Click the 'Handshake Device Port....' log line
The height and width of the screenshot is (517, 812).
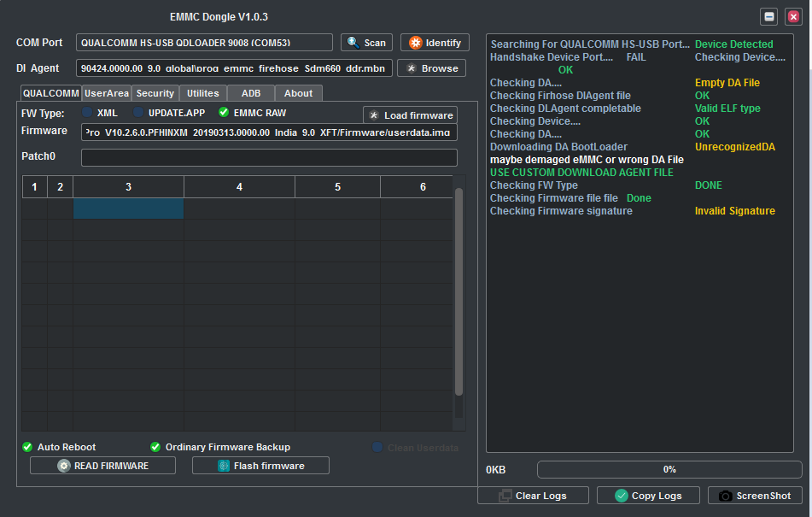552,57
